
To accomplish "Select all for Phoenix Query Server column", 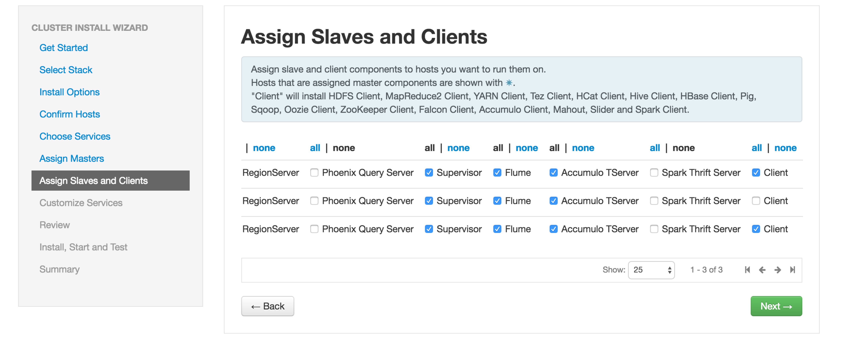I will [x=315, y=148].
